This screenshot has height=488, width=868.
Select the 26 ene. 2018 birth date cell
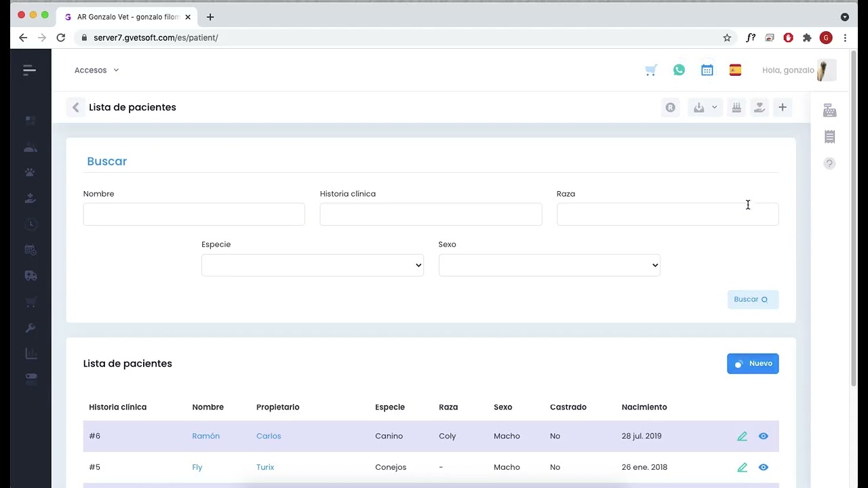[x=644, y=467]
